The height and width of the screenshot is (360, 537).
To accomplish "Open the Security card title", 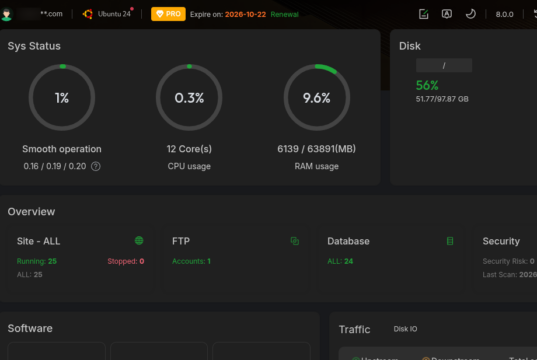I will (501, 241).
